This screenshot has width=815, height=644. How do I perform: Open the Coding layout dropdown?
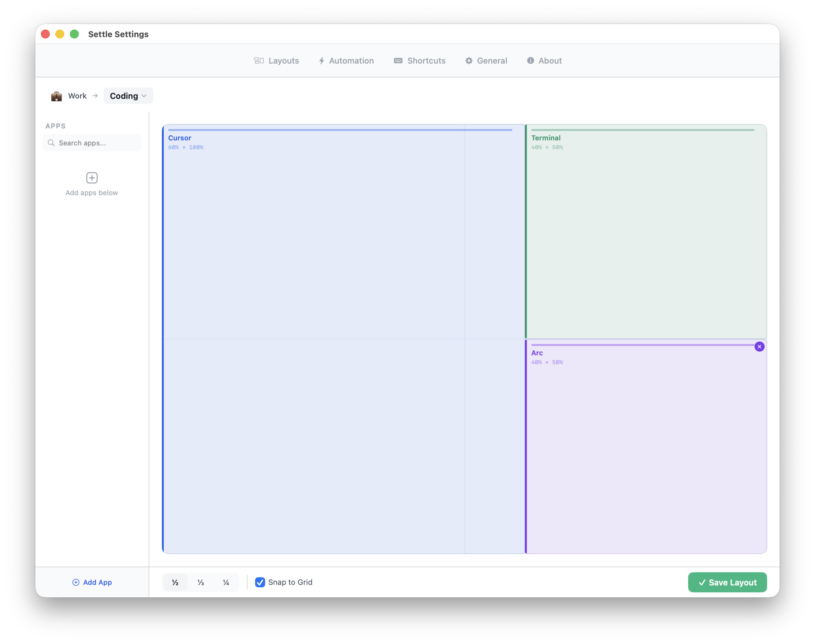click(128, 96)
